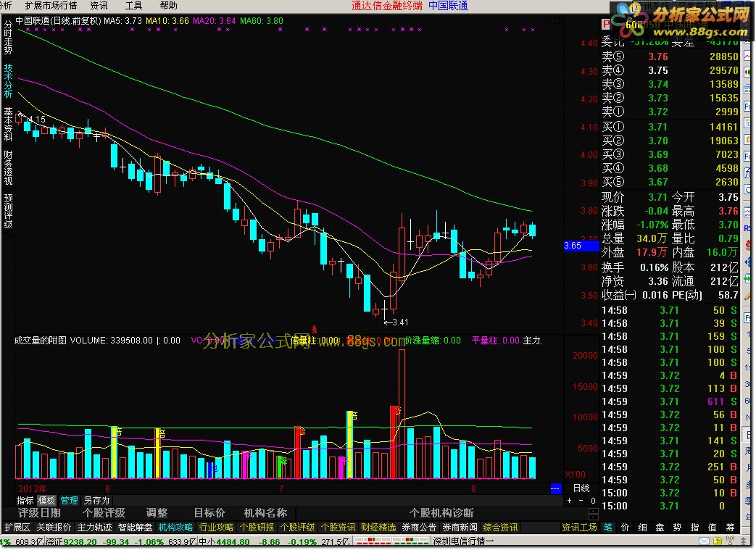Select the 价 tab

[625, 528]
